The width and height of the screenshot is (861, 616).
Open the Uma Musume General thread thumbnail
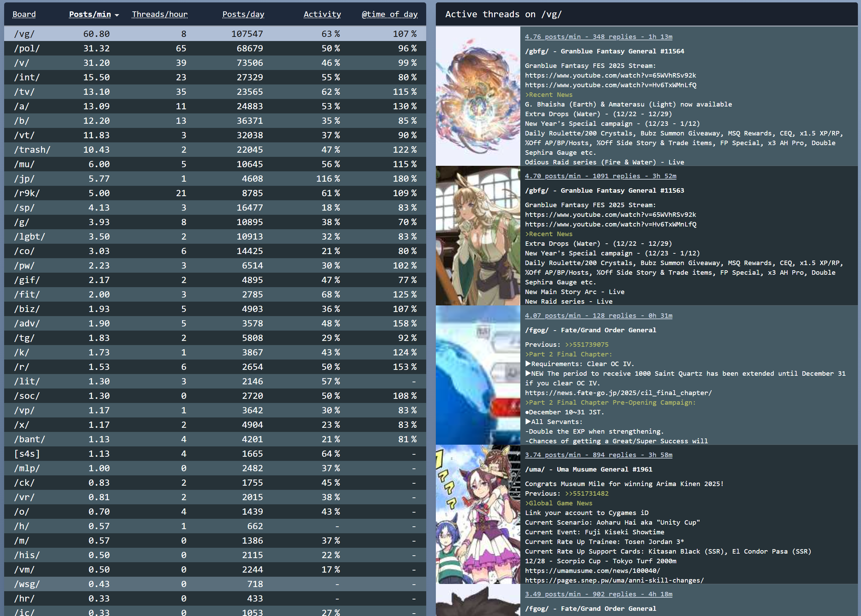point(477,514)
